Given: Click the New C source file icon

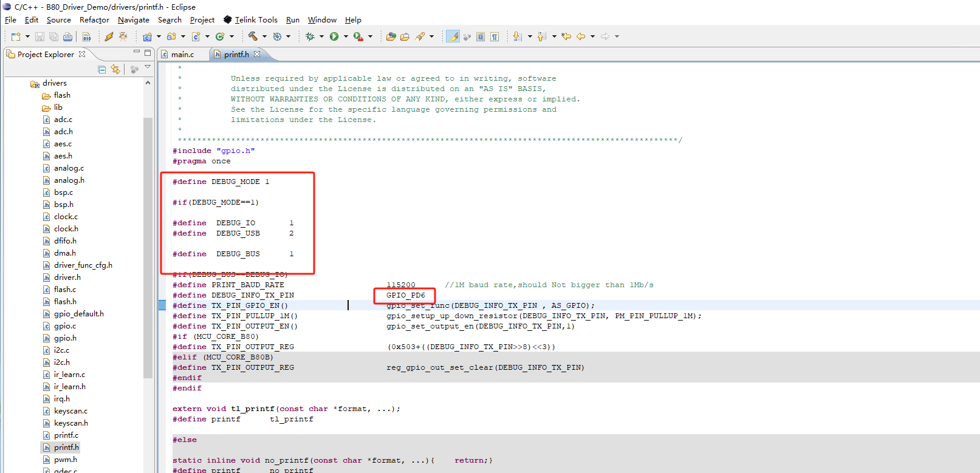Looking at the screenshot, I should tap(196, 36).
